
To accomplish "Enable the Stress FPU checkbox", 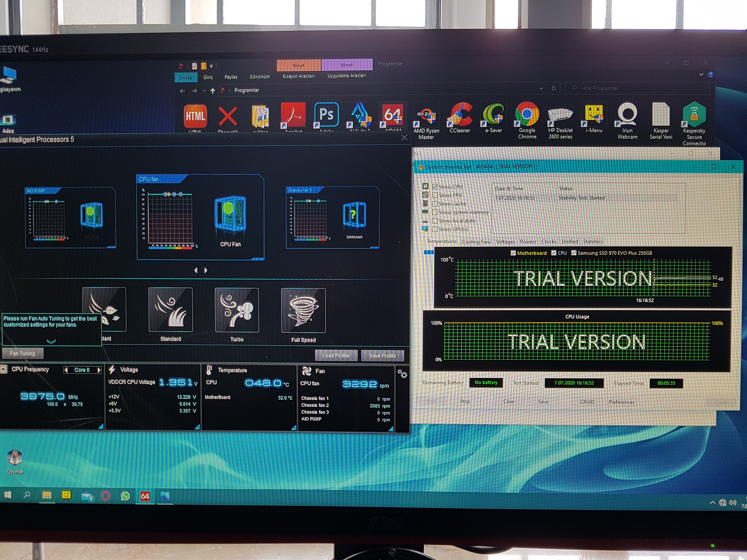I will pyautogui.click(x=435, y=195).
